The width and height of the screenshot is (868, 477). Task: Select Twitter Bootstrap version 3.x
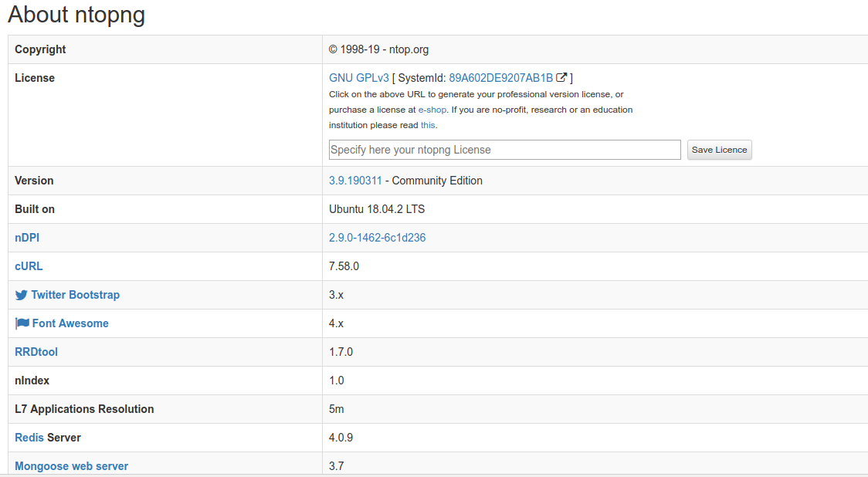point(336,295)
